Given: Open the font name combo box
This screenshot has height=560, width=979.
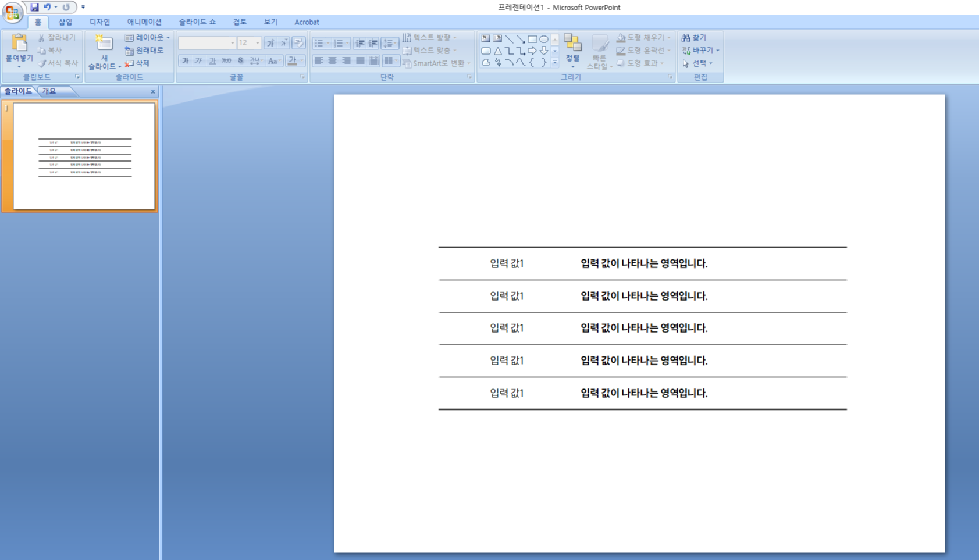Looking at the screenshot, I should (207, 43).
